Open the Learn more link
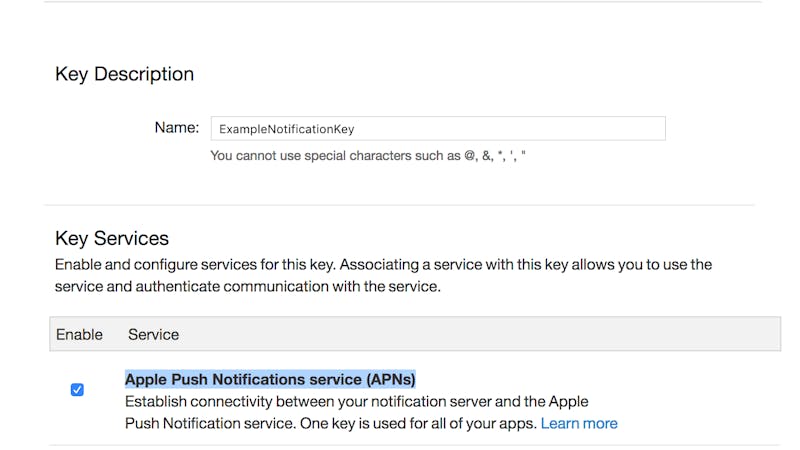800x450 pixels. (579, 423)
